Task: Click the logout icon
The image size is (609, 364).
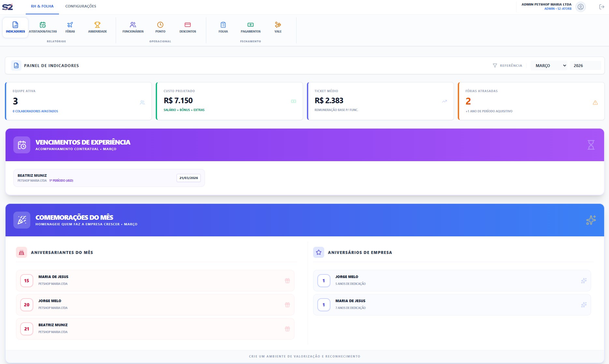Action: [x=602, y=7]
